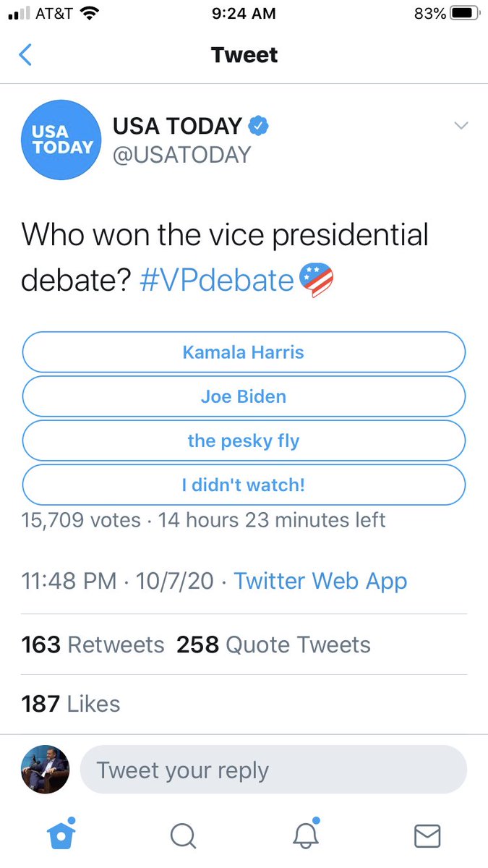Screen dimensions: 488x868
Task: Select "the pesky fly" poll option
Action: point(244,441)
